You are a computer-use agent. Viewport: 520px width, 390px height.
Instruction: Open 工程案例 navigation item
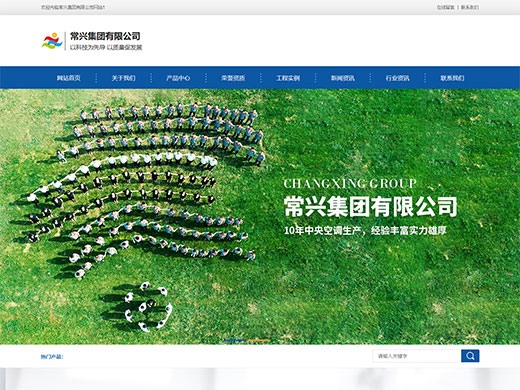pos(288,78)
